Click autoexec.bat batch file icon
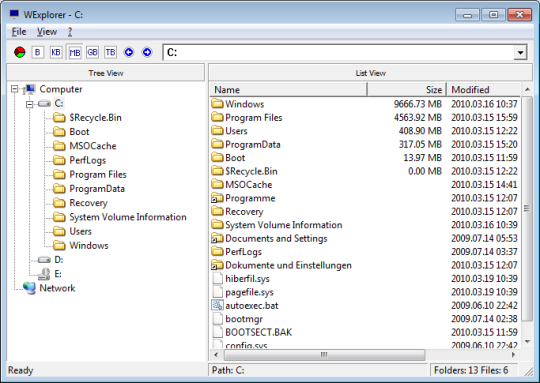540x383 pixels. pyautogui.click(x=218, y=305)
